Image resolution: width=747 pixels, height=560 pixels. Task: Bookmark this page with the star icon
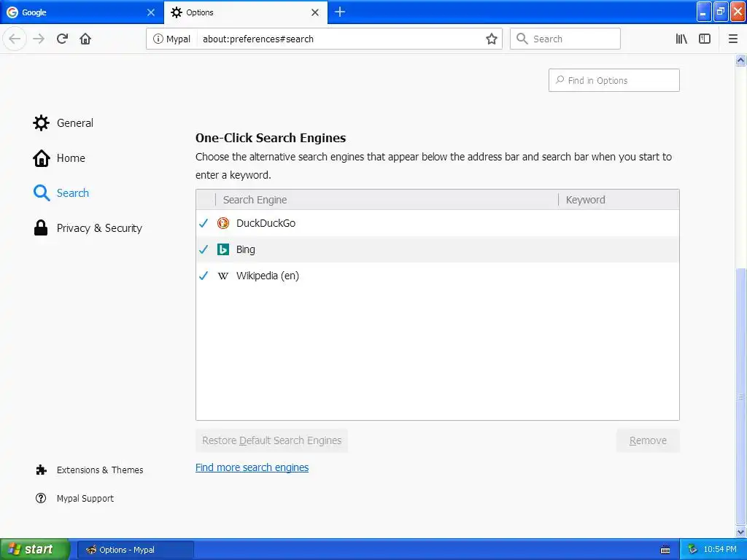pyautogui.click(x=491, y=39)
